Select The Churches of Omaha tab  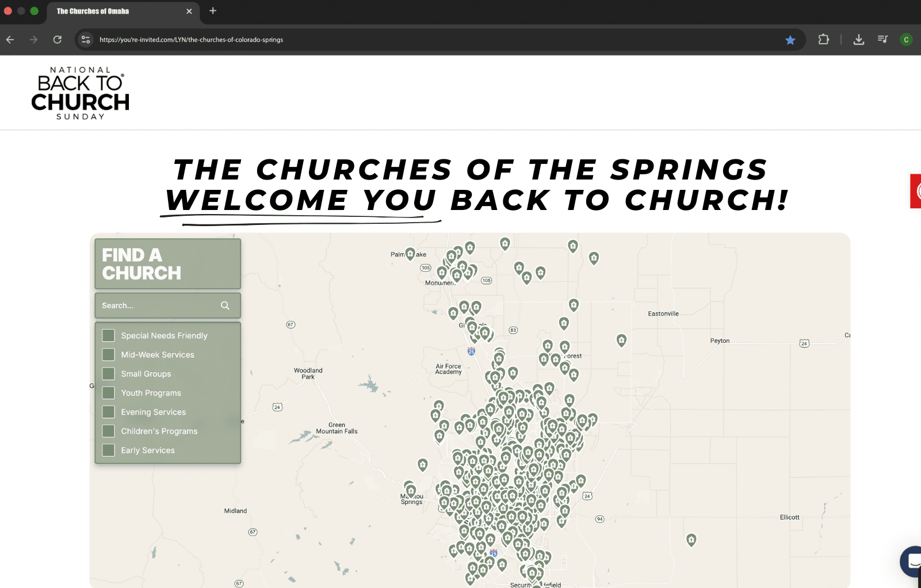[x=115, y=11]
